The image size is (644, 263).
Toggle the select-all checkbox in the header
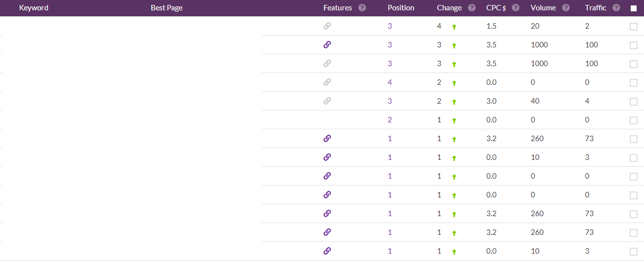pos(634,8)
